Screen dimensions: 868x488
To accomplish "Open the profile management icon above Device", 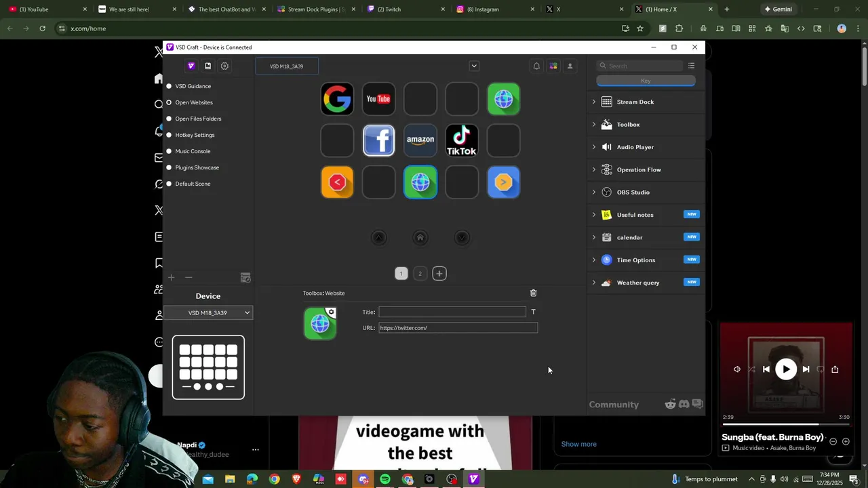I will 245,278.
